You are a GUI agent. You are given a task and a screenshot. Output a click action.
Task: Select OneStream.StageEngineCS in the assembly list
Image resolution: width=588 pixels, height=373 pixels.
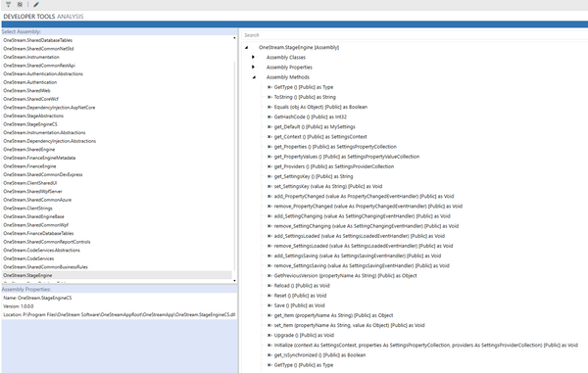(x=30, y=124)
